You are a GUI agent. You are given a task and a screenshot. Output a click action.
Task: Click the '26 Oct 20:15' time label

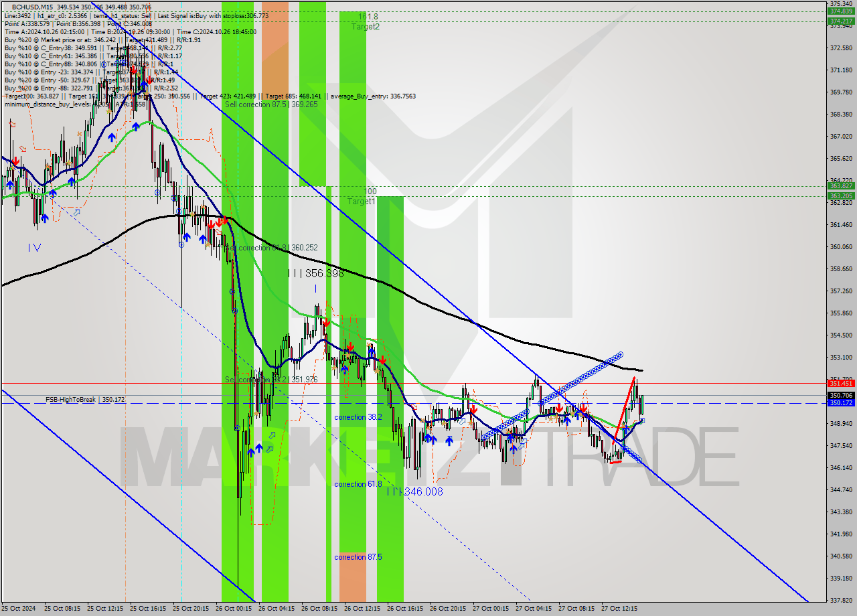coord(448,609)
